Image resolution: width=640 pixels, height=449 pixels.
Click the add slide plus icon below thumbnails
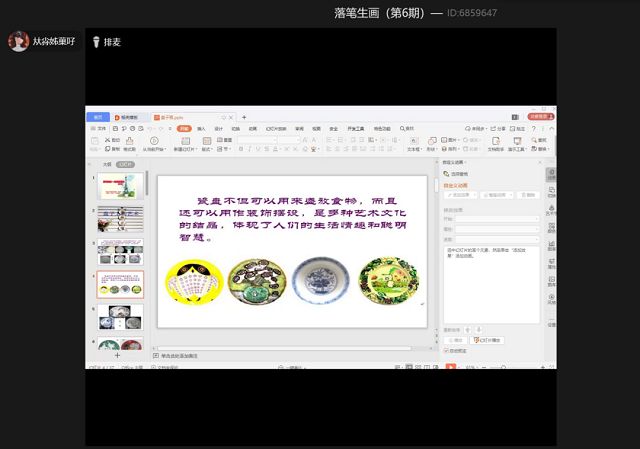117,355
